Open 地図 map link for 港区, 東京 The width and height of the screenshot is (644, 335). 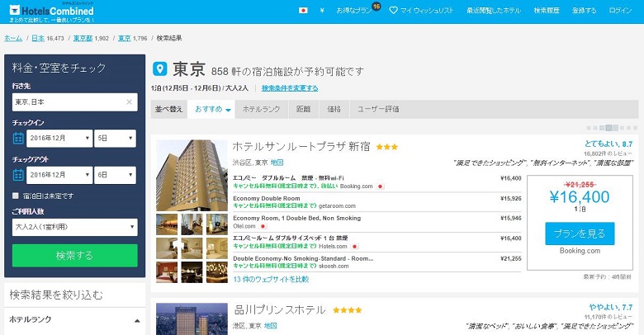(x=270, y=326)
